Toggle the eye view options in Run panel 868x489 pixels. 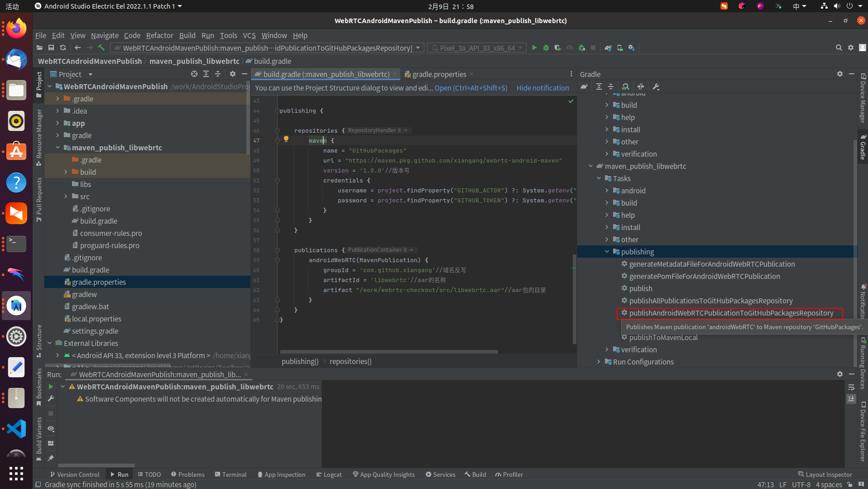pos(51,428)
